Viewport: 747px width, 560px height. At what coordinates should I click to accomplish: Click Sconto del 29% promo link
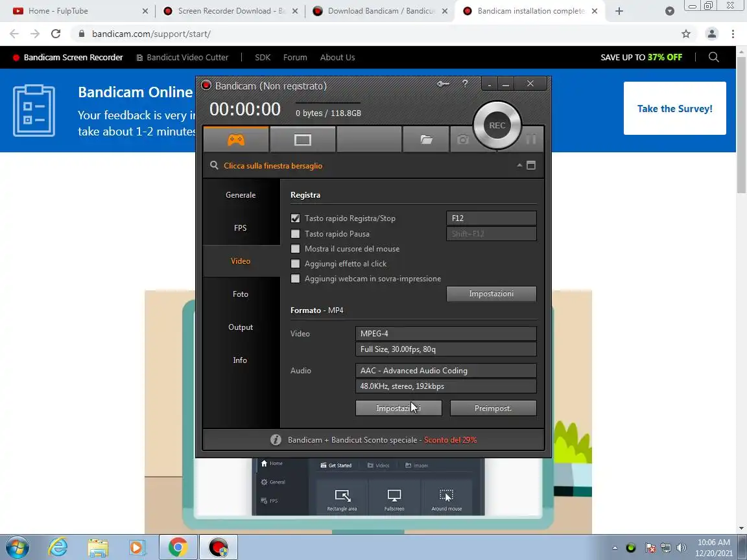point(450,440)
